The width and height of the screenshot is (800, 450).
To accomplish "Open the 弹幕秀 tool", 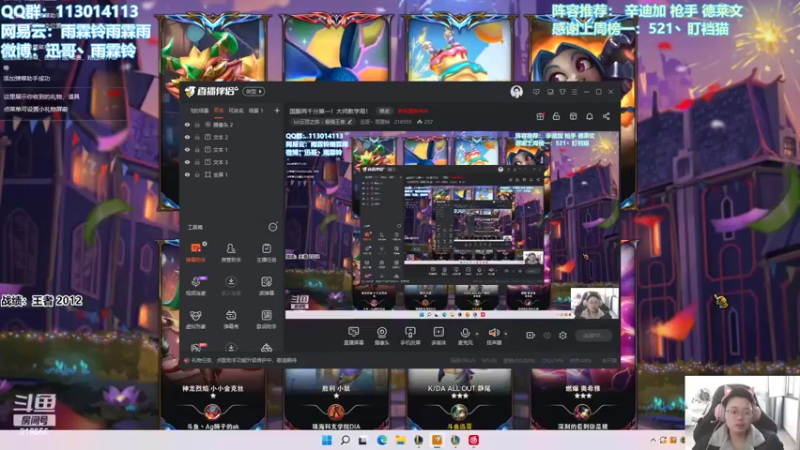I will [231, 319].
